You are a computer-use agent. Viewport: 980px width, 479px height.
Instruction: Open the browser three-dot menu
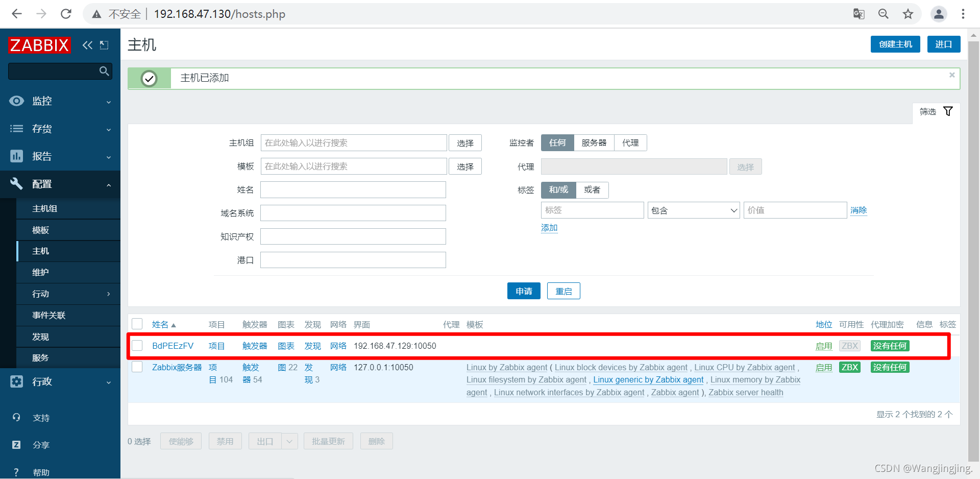pos(963,14)
